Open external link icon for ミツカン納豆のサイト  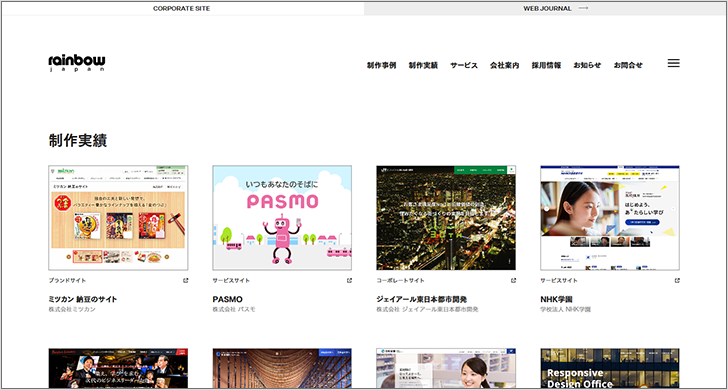[186, 280]
